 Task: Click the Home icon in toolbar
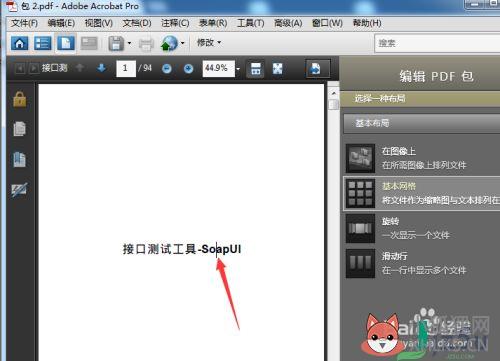tap(19, 43)
